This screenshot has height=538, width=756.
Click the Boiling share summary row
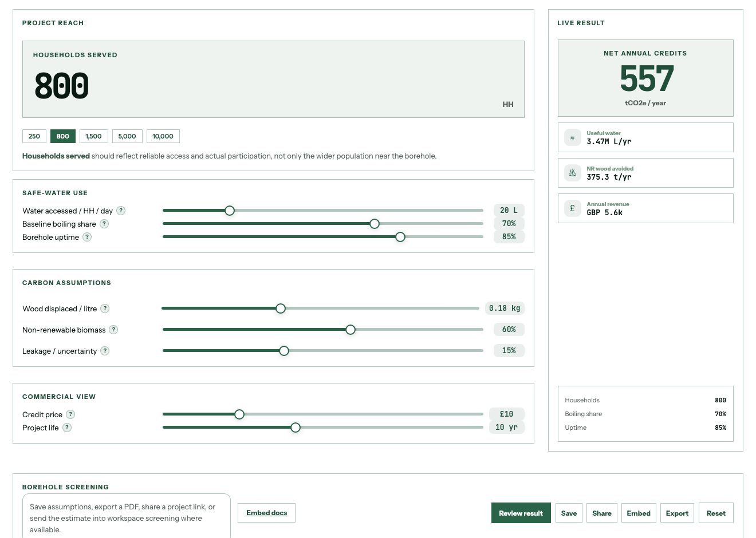coord(645,414)
